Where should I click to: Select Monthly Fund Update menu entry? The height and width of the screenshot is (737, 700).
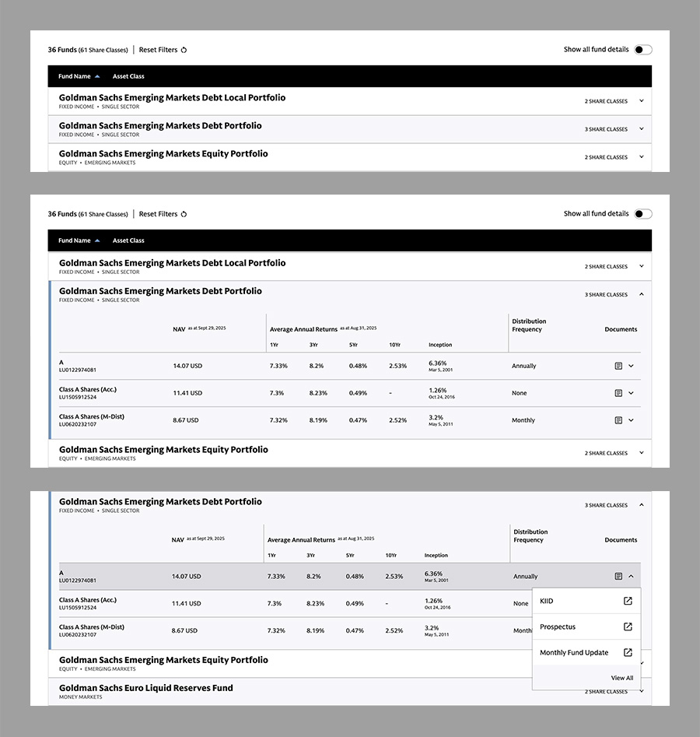tap(574, 653)
